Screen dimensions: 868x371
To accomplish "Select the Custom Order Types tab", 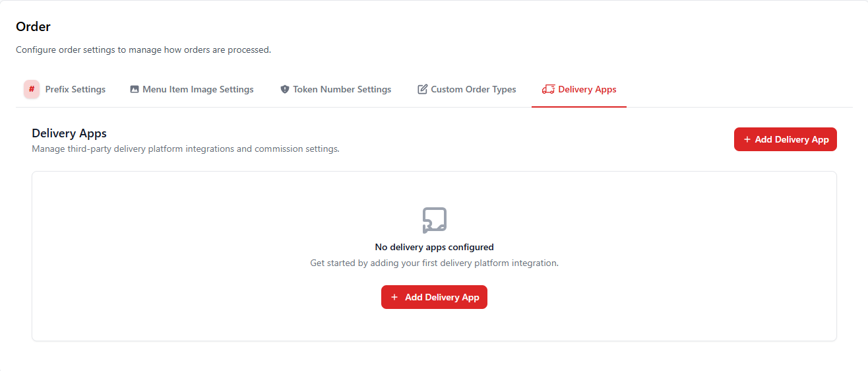I will coord(473,89).
